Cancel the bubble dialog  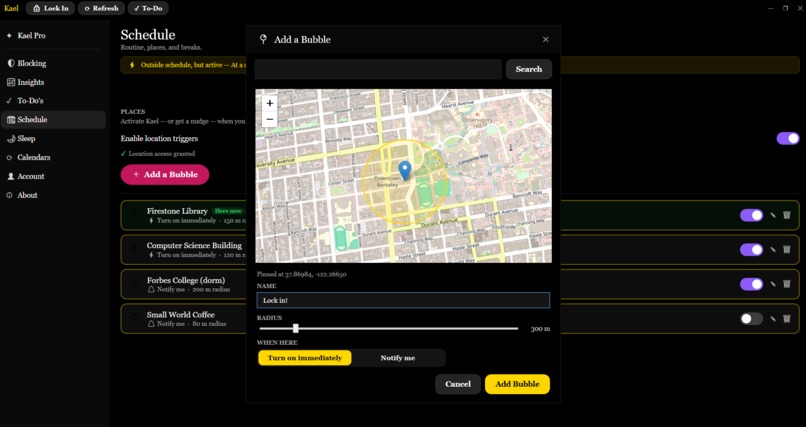(x=458, y=384)
